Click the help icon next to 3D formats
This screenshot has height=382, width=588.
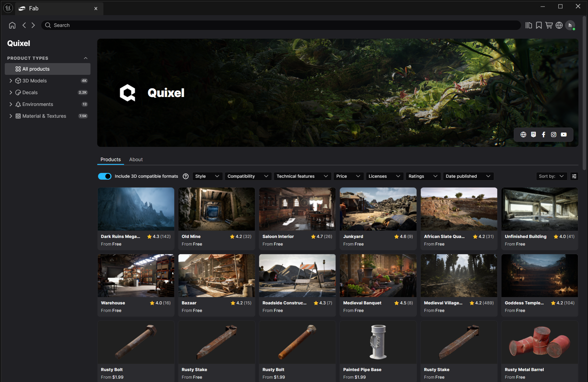(x=186, y=176)
